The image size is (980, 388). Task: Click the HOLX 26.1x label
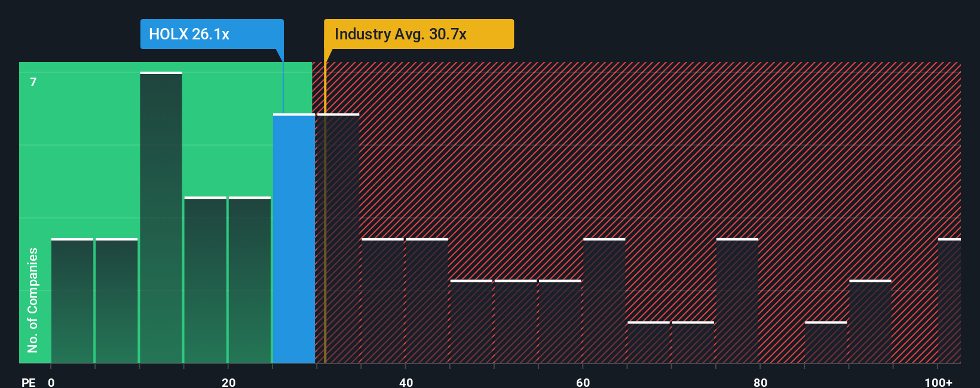click(212, 34)
